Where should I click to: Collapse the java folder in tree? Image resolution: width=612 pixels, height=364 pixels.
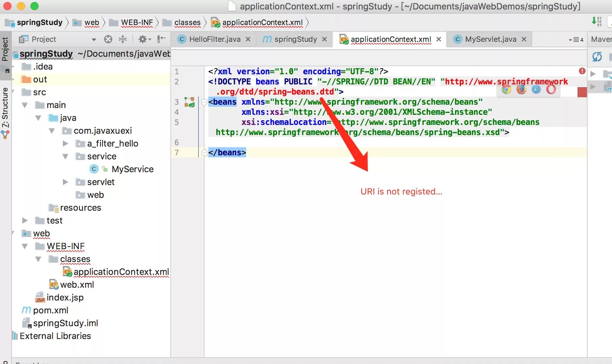coord(38,118)
